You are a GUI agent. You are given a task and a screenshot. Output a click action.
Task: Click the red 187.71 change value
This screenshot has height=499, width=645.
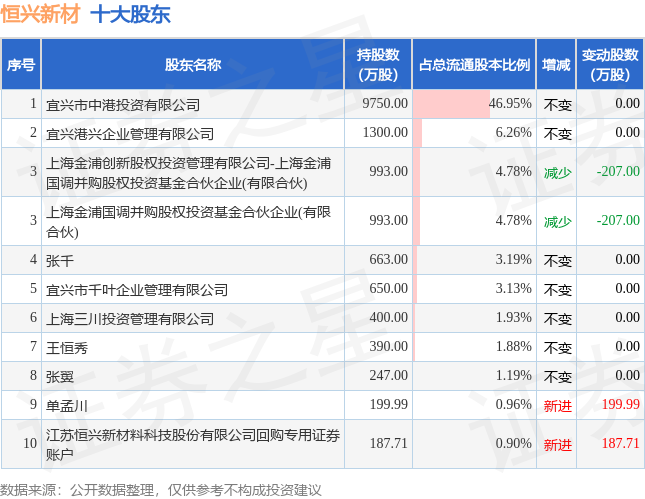(x=621, y=443)
